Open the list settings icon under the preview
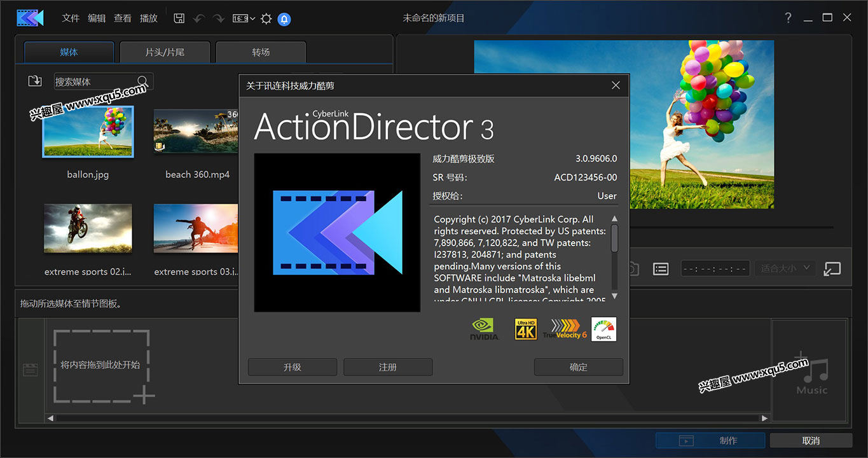The image size is (868, 458). coord(661,269)
